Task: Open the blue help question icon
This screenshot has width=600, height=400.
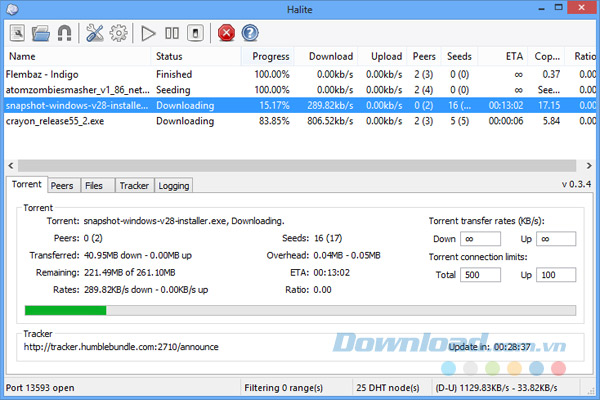Action: [x=250, y=33]
